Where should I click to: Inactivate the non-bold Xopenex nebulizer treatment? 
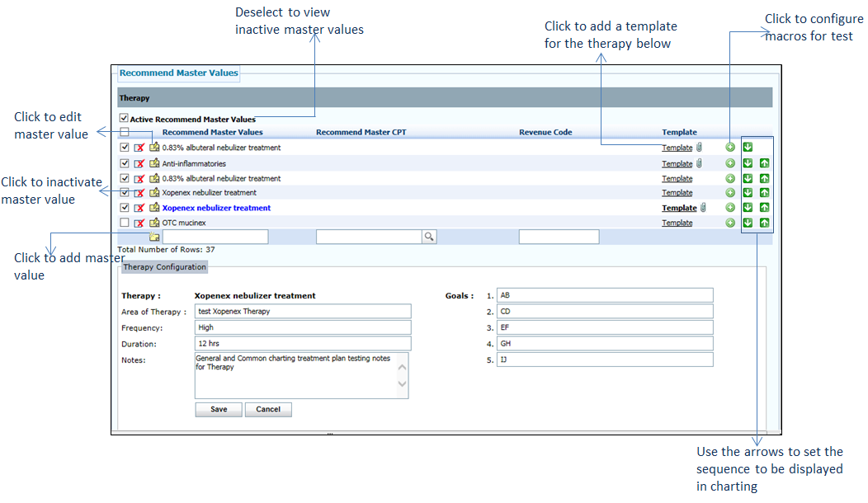[139, 193]
